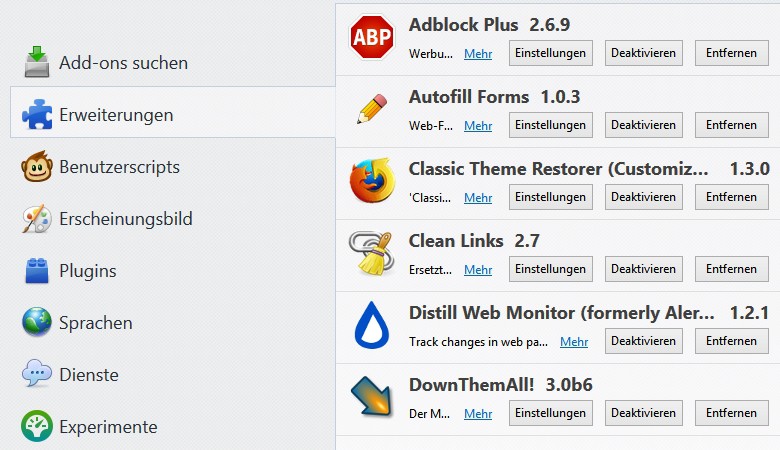Select the Plugins category

pyautogui.click(x=87, y=271)
